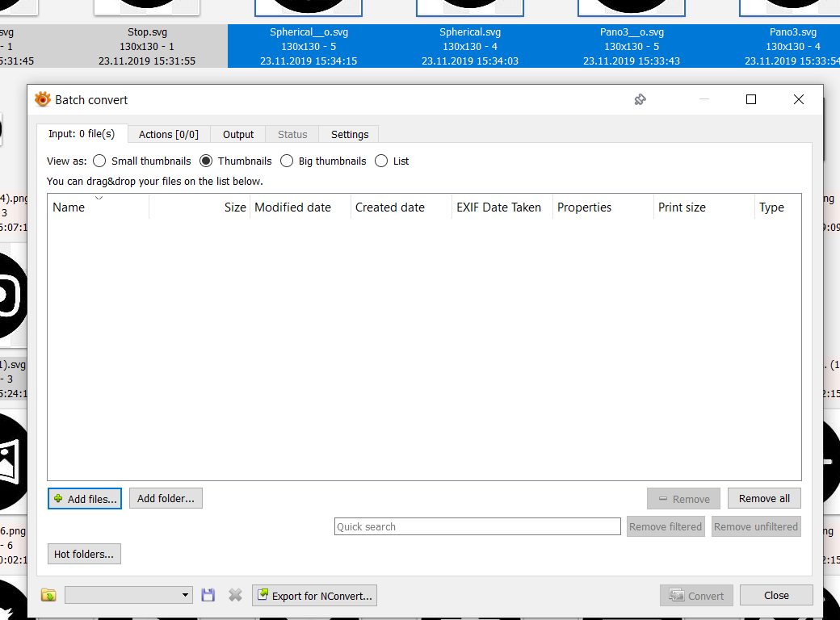The width and height of the screenshot is (840, 620).
Task: Close Batch convert via title bar X
Action: pos(798,99)
